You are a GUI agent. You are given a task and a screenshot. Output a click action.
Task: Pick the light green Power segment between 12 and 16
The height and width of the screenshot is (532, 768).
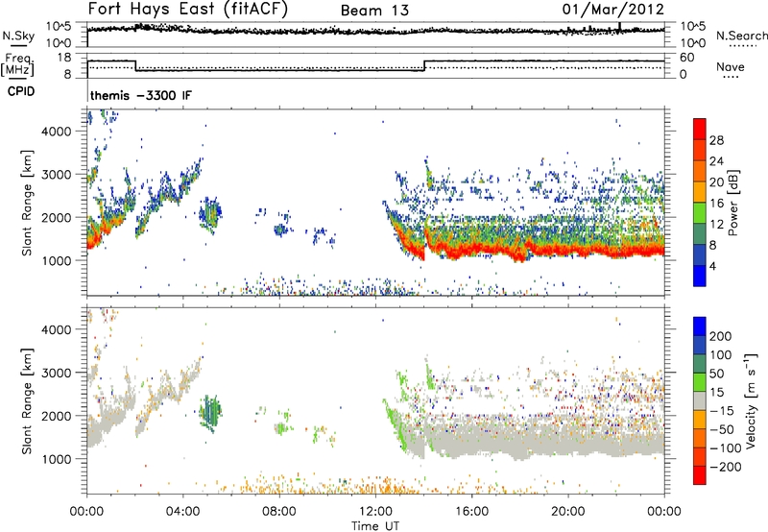click(700, 212)
